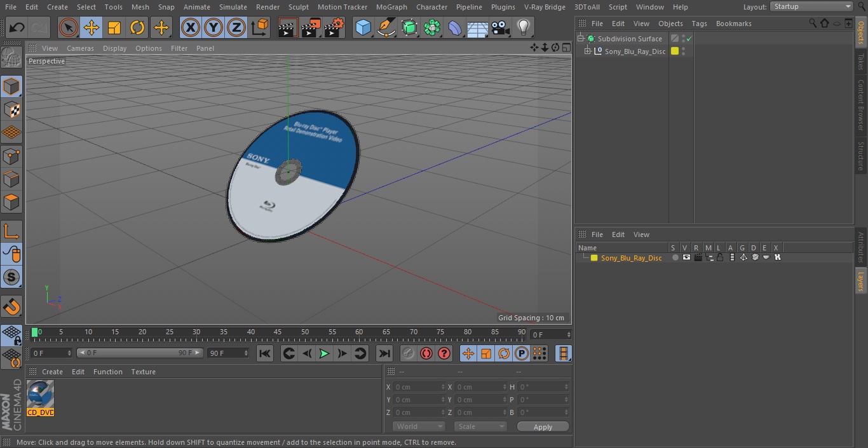
Task: Switch to the Layers side tab
Action: click(861, 281)
